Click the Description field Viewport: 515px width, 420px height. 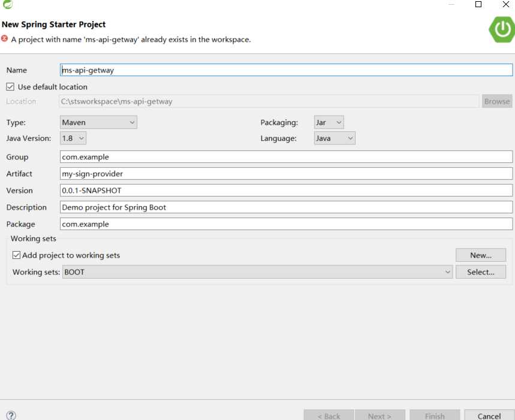pos(286,207)
